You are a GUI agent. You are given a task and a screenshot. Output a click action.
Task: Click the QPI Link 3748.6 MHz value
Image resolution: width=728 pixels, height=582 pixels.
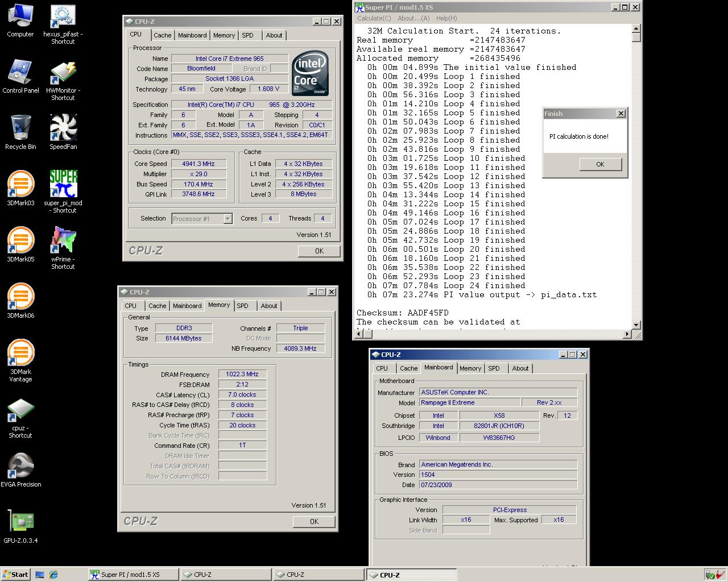tap(198, 194)
